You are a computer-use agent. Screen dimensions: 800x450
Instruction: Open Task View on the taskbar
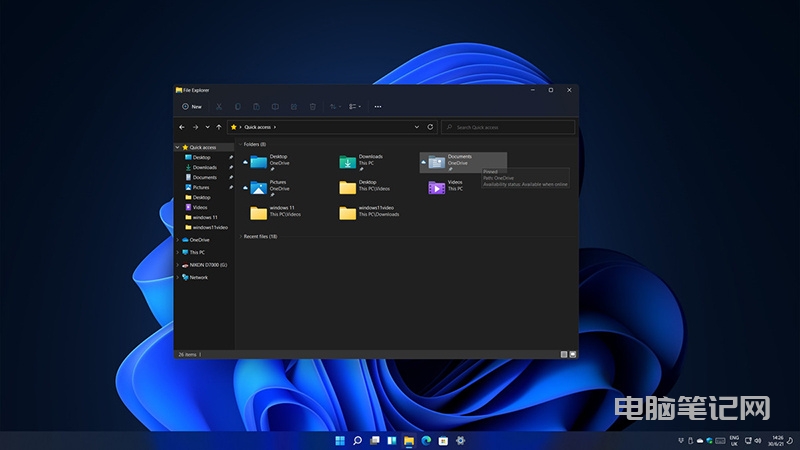tap(374, 441)
